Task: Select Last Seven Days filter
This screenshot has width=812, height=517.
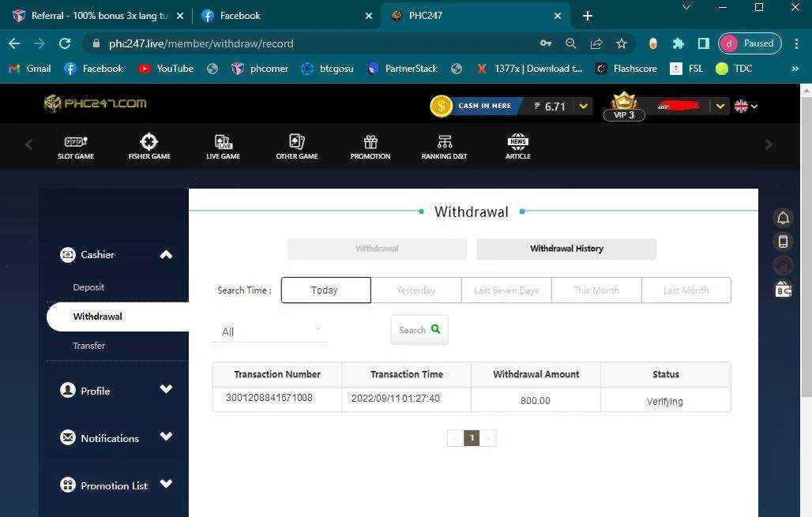Action: click(506, 290)
